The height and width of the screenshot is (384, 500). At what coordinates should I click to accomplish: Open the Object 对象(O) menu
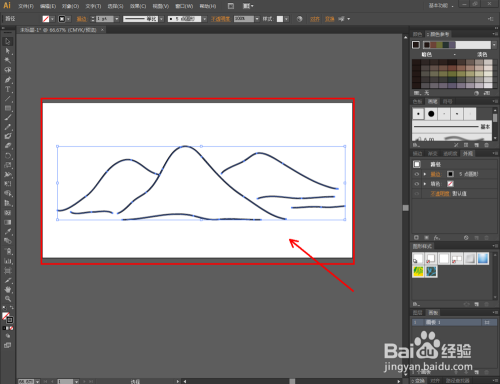70,6
